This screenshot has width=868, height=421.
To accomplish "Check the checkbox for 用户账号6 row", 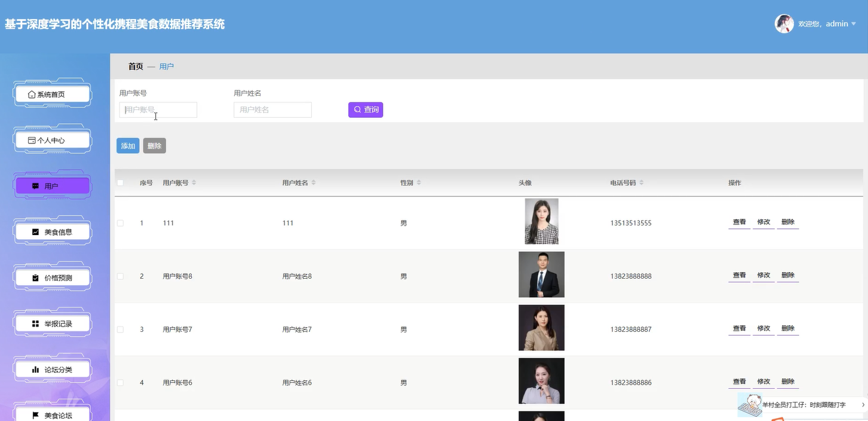I will 120,383.
